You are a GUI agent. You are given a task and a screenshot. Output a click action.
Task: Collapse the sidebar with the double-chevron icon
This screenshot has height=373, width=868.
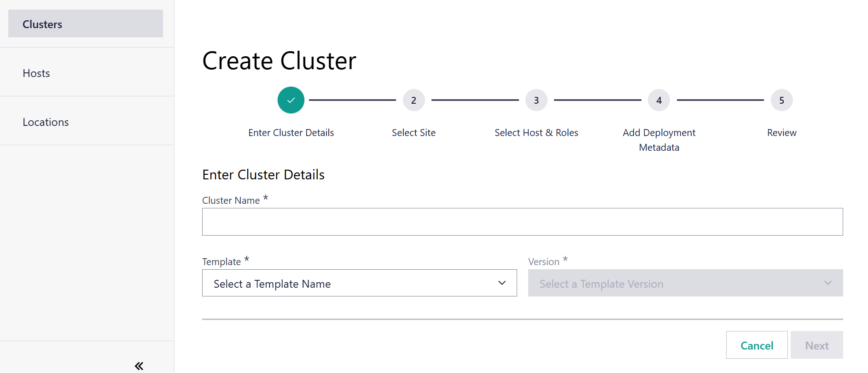(x=139, y=366)
